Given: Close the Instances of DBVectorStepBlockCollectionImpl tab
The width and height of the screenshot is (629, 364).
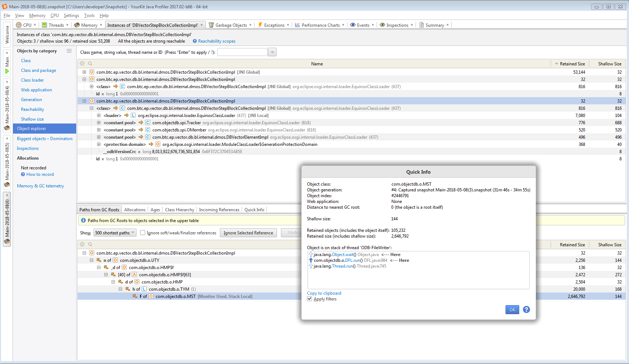Looking at the screenshot, I should [201, 25].
